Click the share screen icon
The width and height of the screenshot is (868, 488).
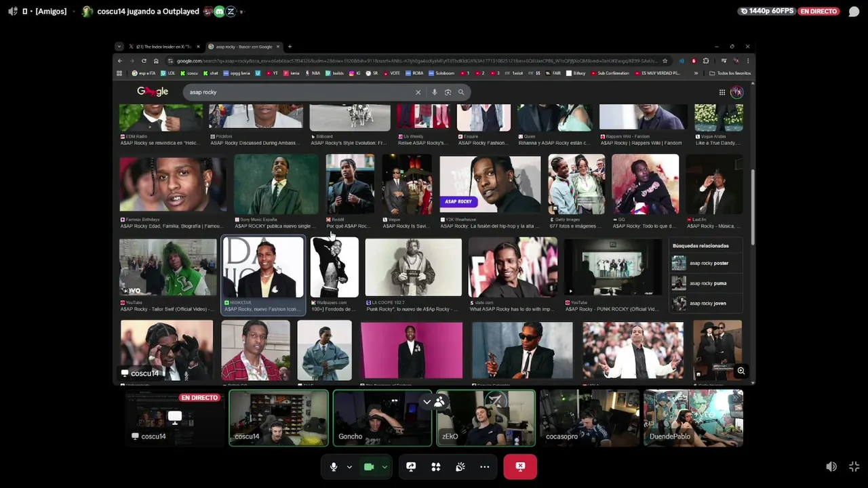tap(411, 466)
